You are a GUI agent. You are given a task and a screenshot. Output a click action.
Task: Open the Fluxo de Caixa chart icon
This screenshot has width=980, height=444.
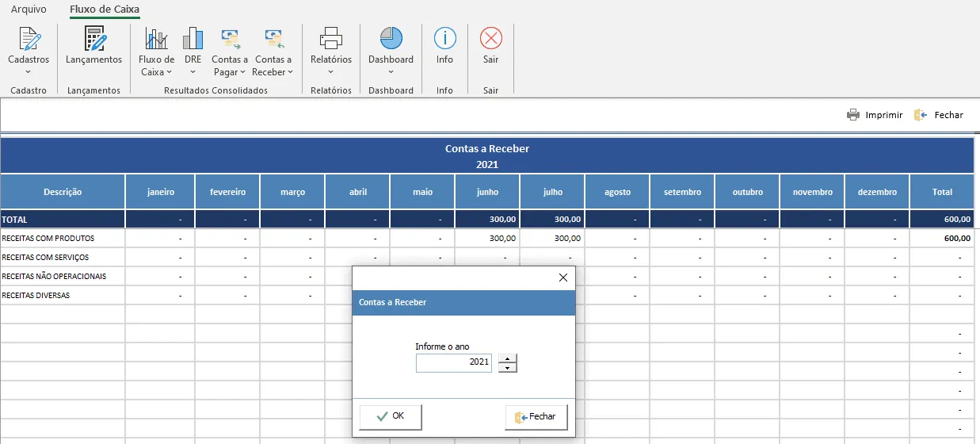(156, 38)
